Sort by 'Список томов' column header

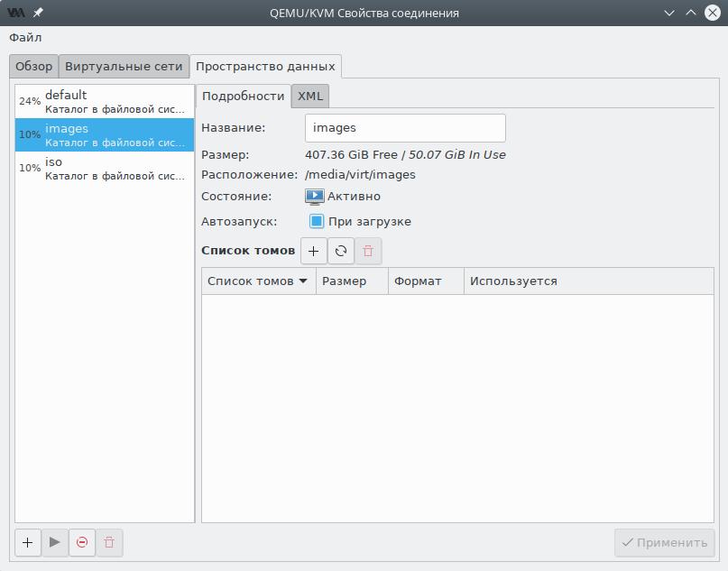tap(258, 281)
